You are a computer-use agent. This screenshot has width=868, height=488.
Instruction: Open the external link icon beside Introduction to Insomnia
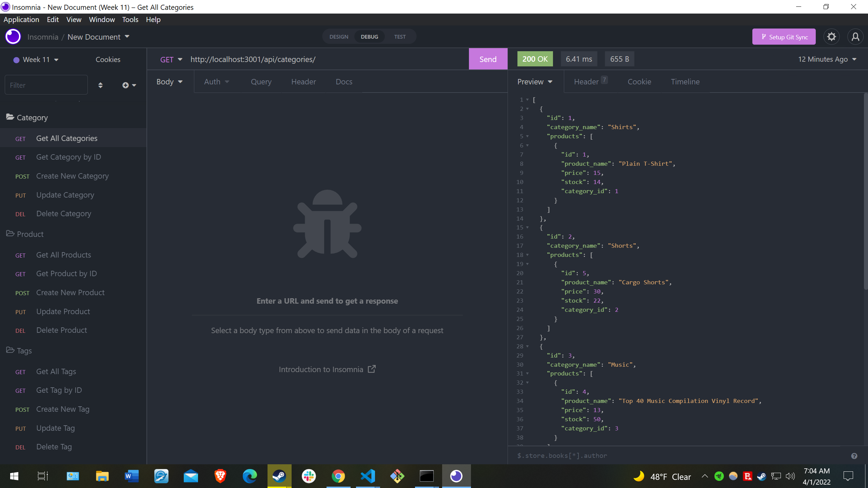(x=372, y=369)
